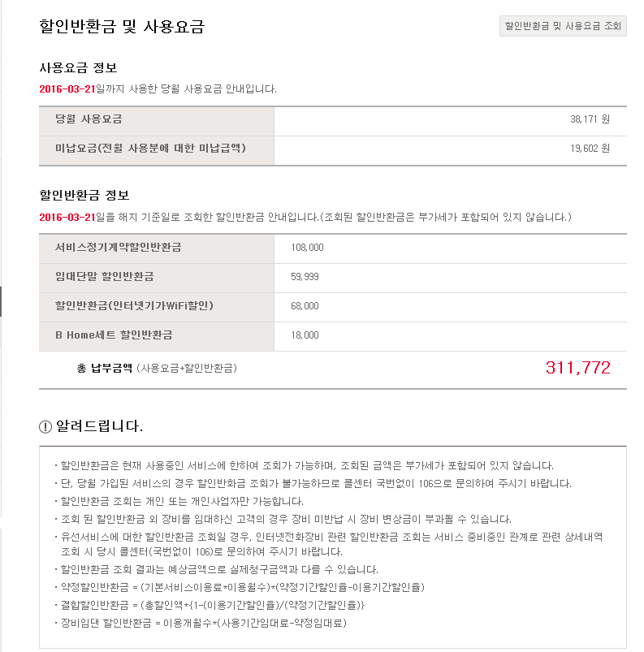The image size is (644, 652).
Task: Select the 59,999 refund value
Action: [305, 277]
